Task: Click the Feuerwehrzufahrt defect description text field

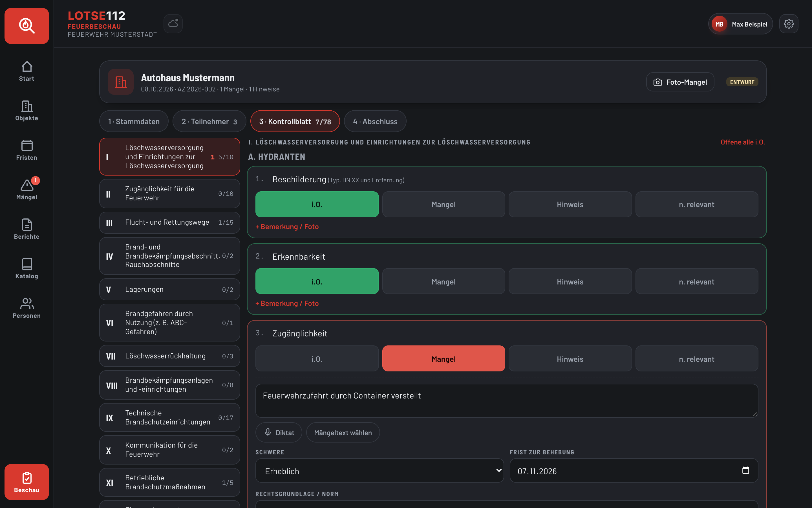Action: click(x=507, y=401)
